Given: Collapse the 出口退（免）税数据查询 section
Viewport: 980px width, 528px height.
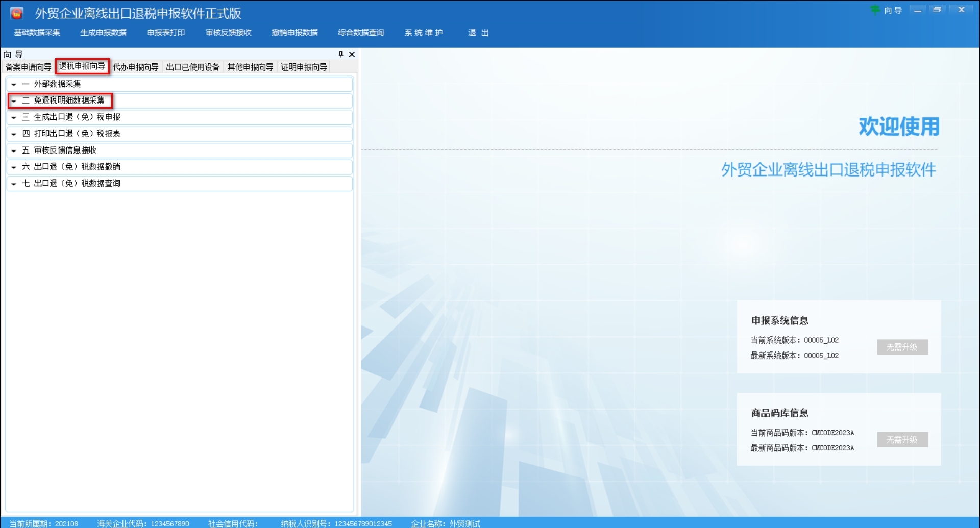Looking at the screenshot, I should point(14,183).
